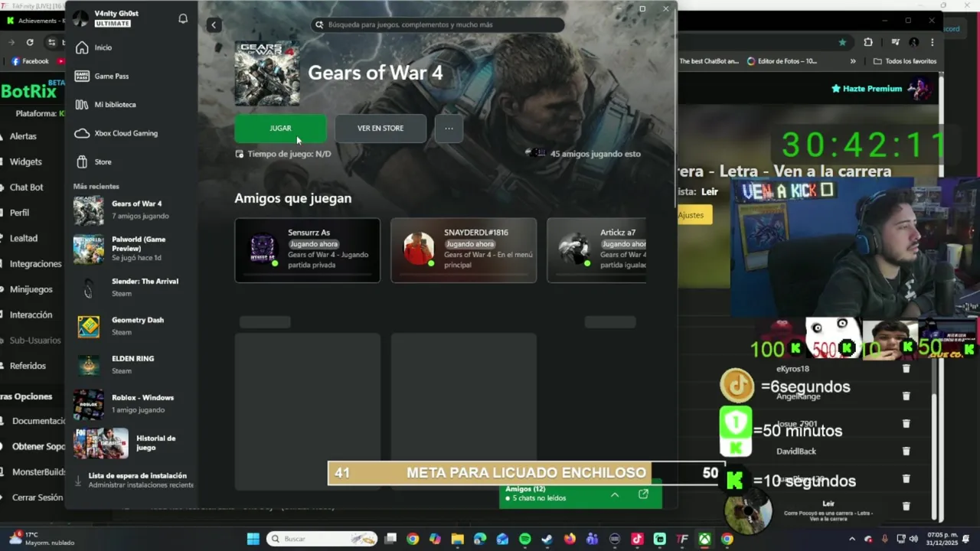Open Editor de Fotos bookmark
Viewport: 980px width, 551px height.
pyautogui.click(x=782, y=61)
